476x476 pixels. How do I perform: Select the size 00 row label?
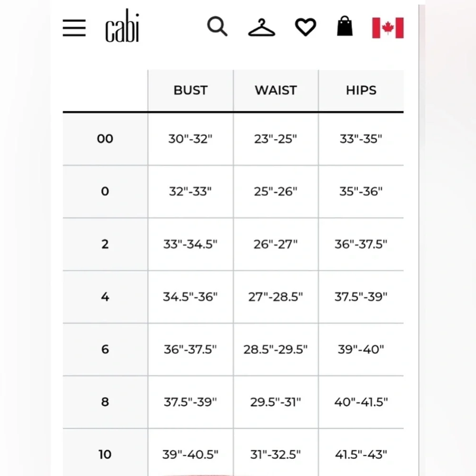105,139
